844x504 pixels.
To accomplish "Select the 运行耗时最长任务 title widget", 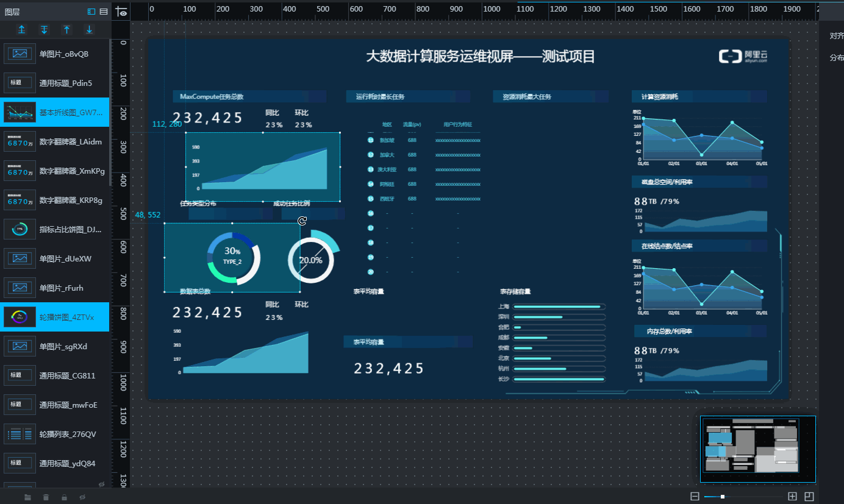I will [x=409, y=96].
